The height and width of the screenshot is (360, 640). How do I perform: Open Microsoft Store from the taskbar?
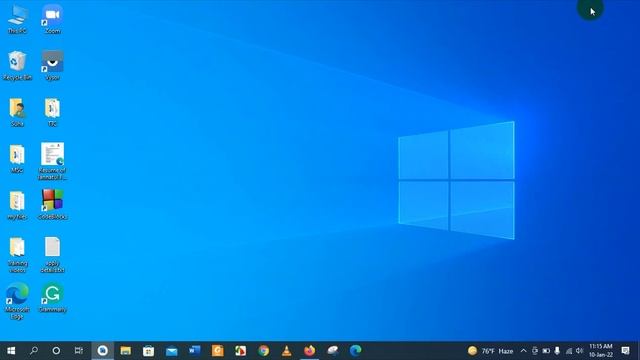click(149, 351)
